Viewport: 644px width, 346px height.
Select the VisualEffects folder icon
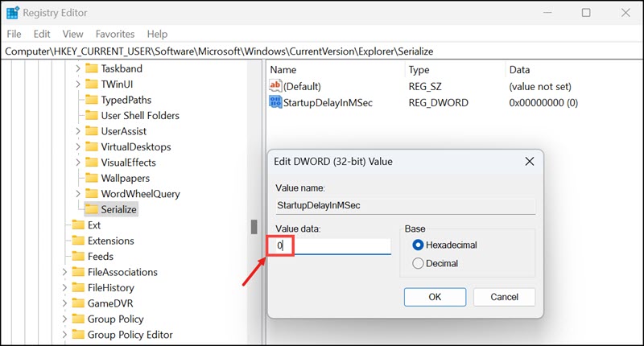coord(92,162)
